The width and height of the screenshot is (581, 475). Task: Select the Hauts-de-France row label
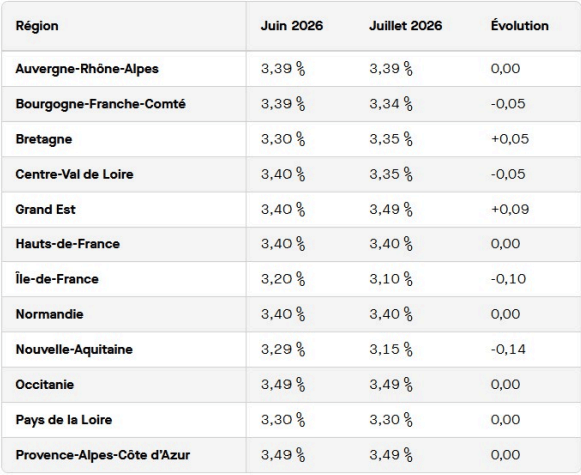(67, 244)
